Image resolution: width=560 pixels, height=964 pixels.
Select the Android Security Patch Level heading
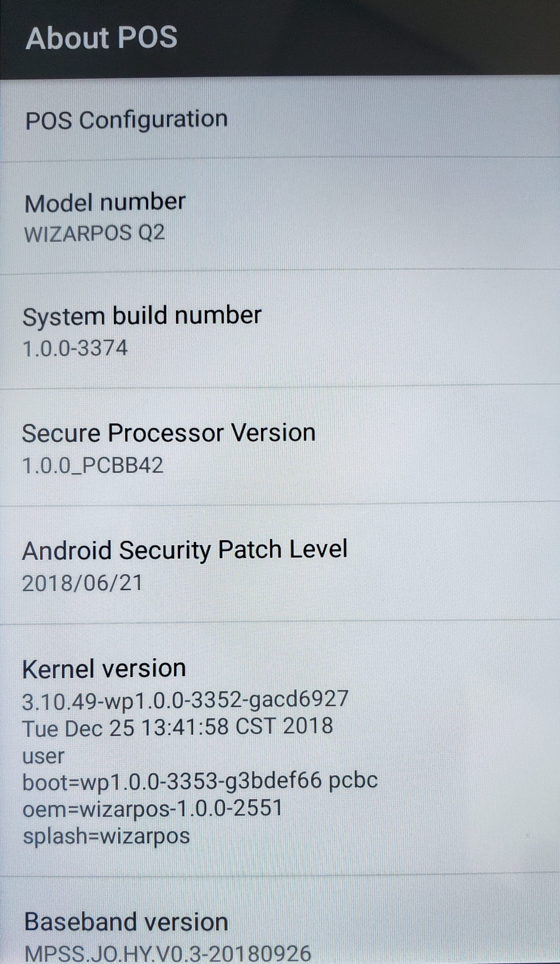[x=185, y=550]
